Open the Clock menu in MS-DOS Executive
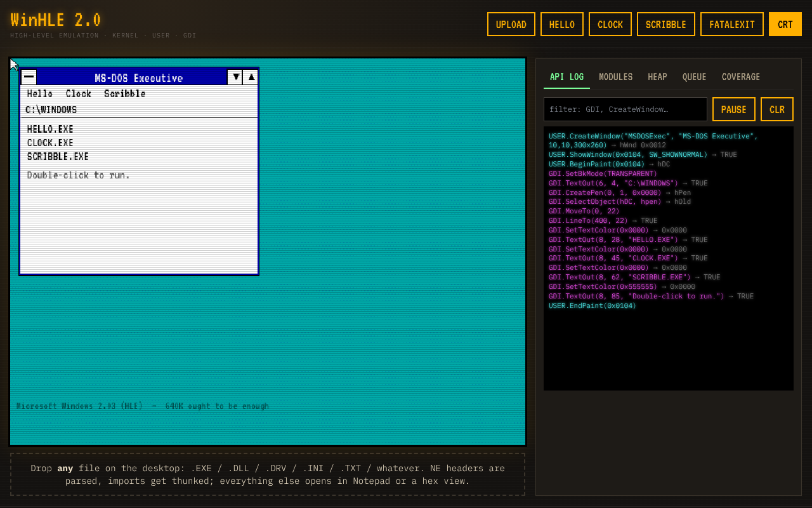 click(x=79, y=93)
